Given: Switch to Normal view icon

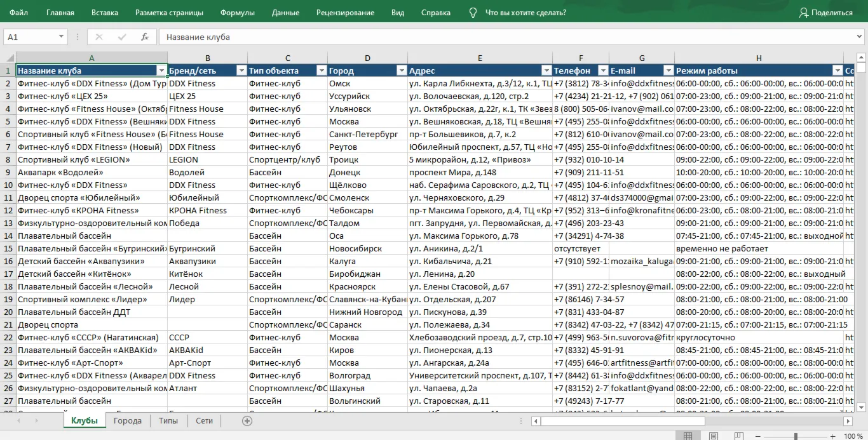Looking at the screenshot, I should tap(687, 436).
